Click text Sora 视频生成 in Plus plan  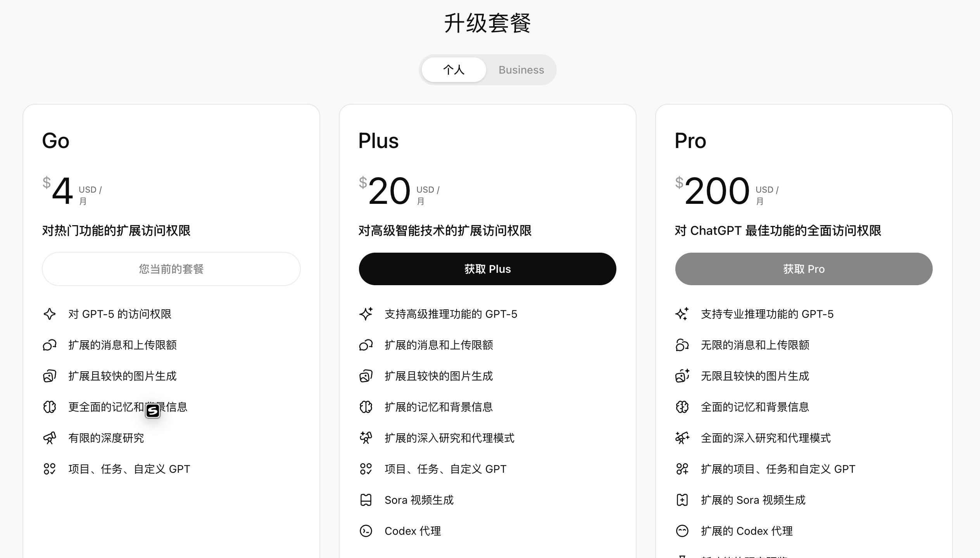(419, 500)
